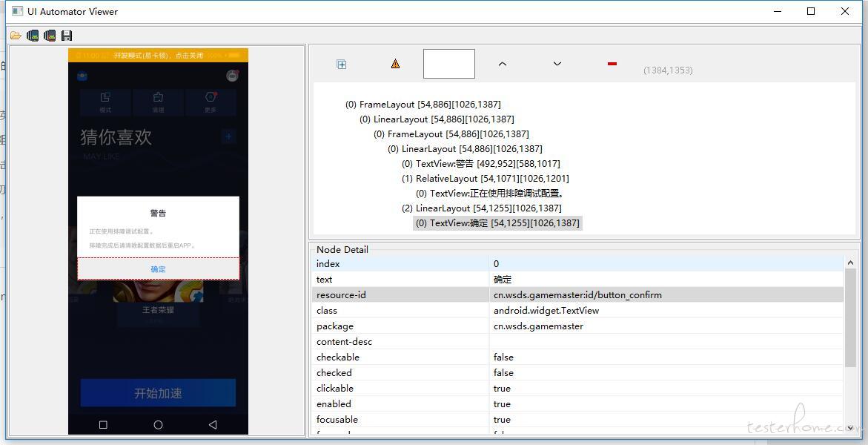Click the back triangle in the phone nav bar
Image resolution: width=868 pixels, height=445 pixels.
coord(213,424)
